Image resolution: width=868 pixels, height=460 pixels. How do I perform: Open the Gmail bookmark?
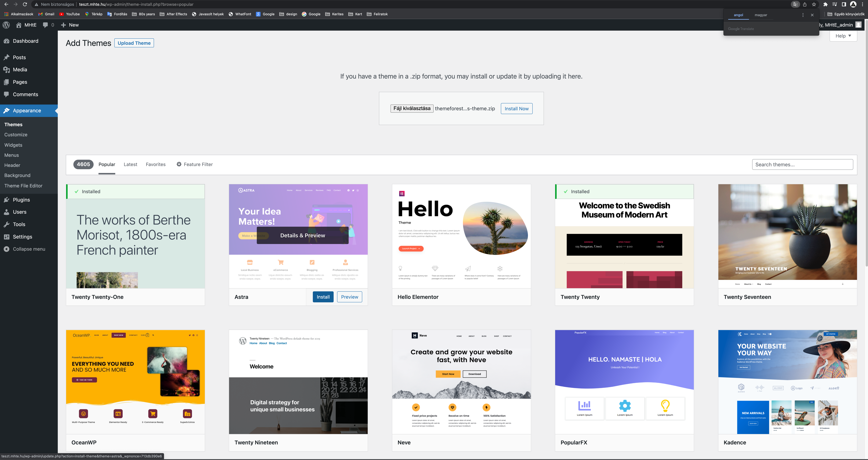pos(46,14)
